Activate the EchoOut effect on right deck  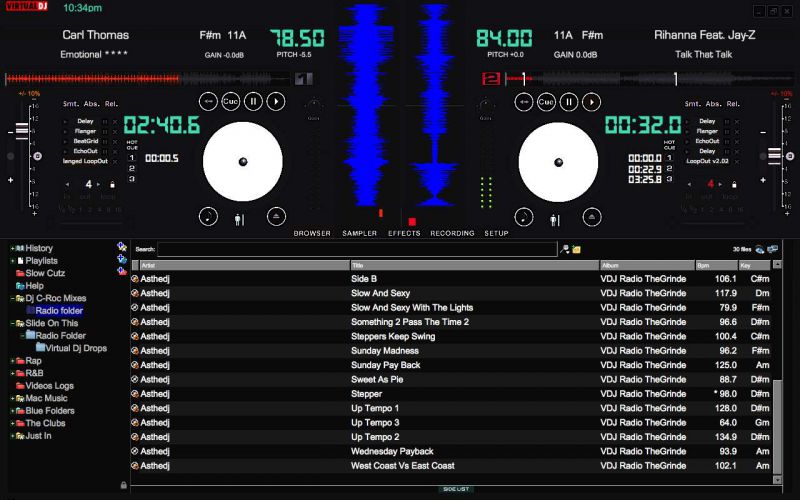(x=707, y=141)
